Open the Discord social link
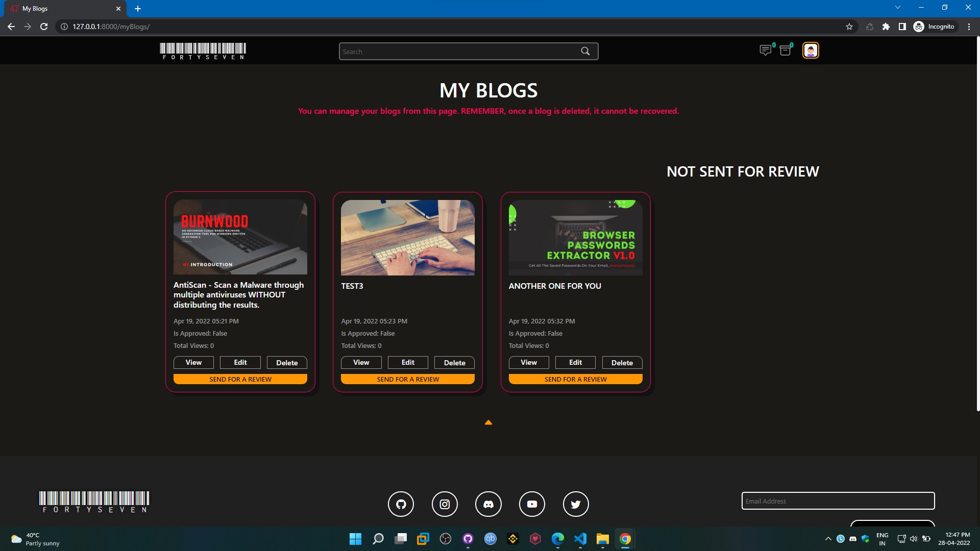The image size is (980, 551). pyautogui.click(x=488, y=504)
